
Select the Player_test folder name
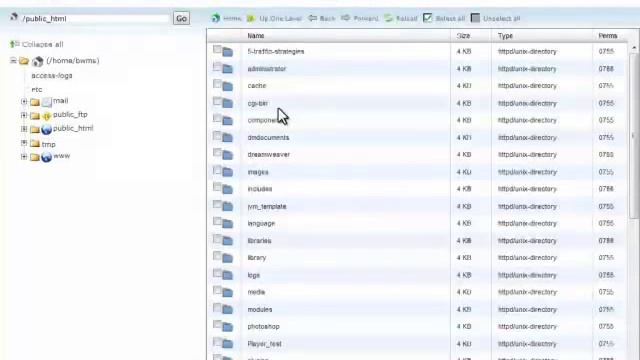point(264,344)
